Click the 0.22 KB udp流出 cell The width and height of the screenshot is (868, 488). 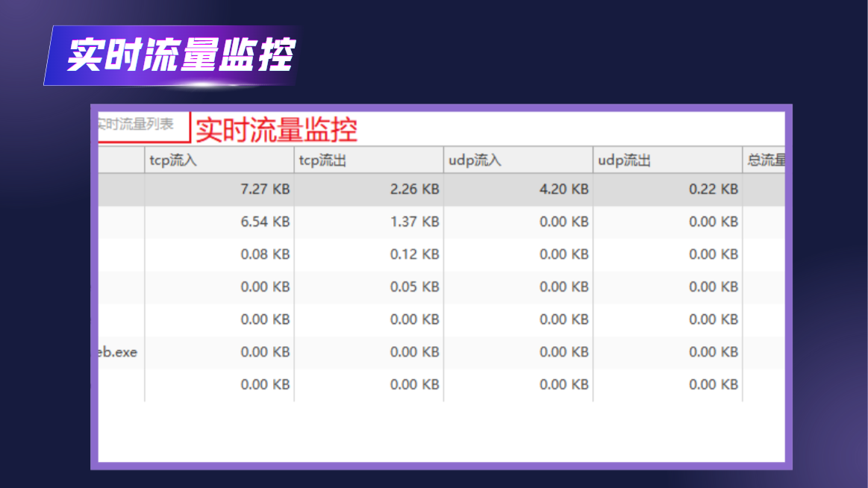[668, 190]
